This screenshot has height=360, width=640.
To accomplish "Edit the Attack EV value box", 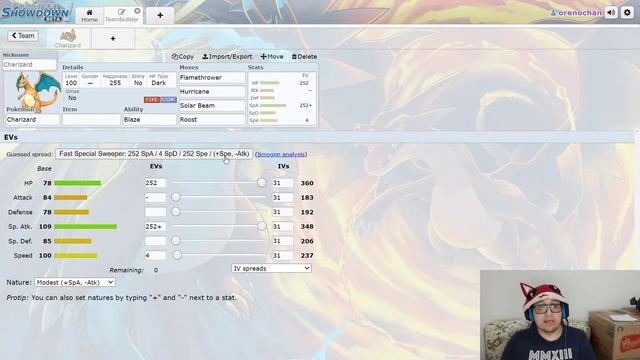I will tap(156, 198).
